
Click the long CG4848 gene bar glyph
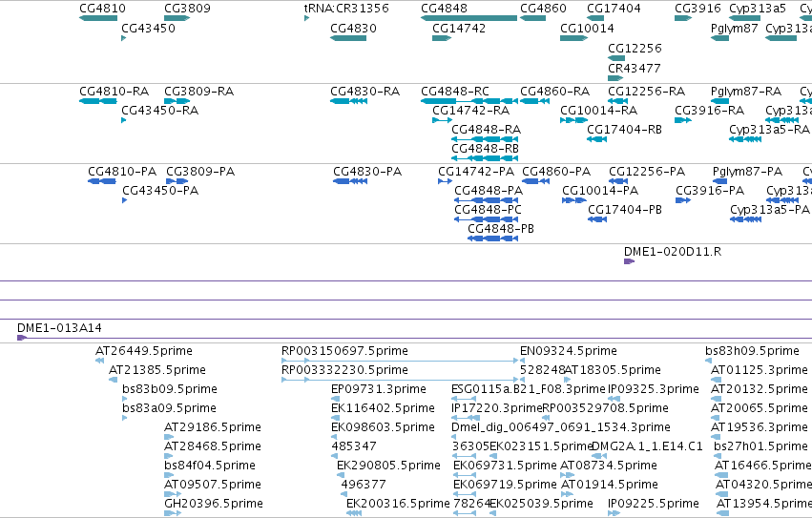[x=468, y=18]
